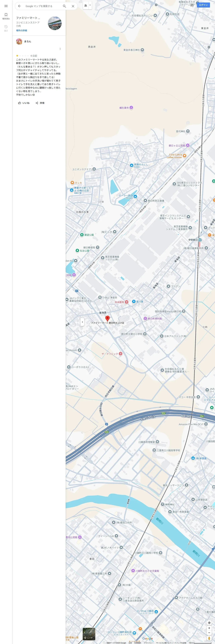Select the 個別指導塾always朝日校 marker
Image resolution: width=215 pixels, height=644 pixels.
pos(184,311)
